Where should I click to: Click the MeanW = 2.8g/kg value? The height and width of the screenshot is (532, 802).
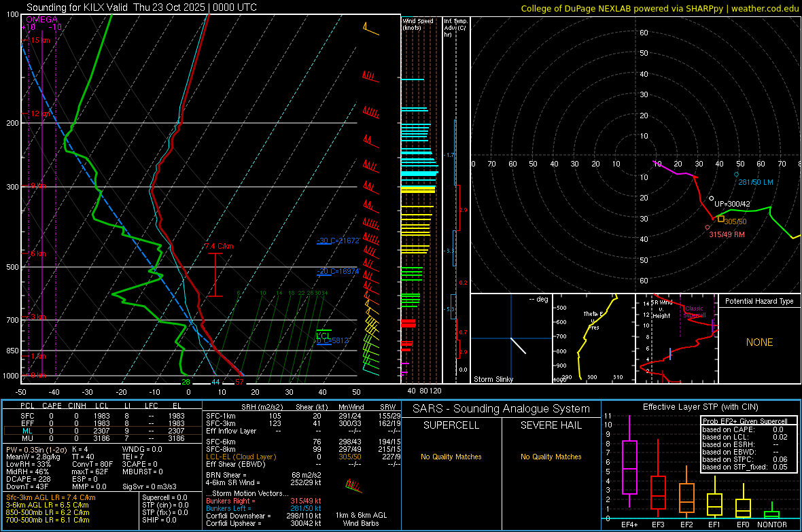point(33,457)
